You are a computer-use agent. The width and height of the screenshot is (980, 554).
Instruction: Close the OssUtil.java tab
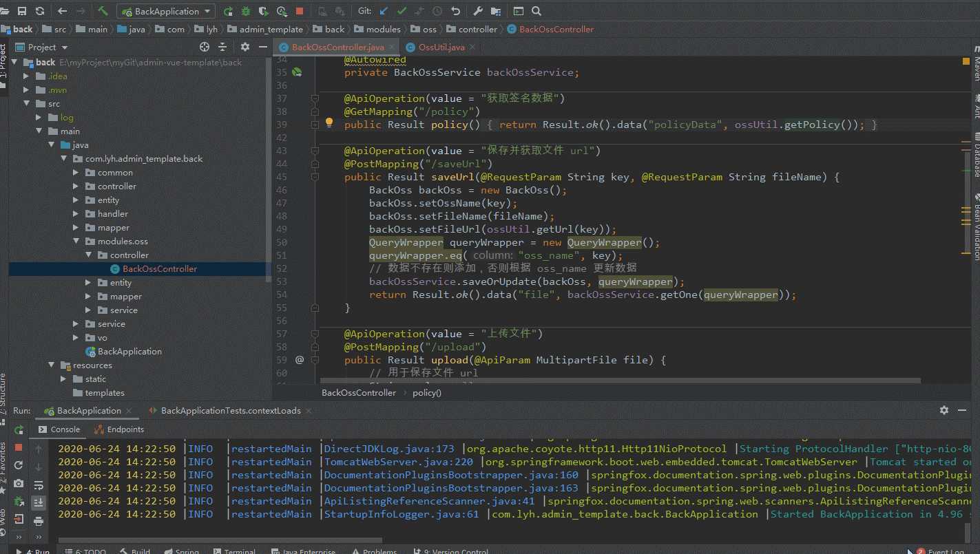472,47
